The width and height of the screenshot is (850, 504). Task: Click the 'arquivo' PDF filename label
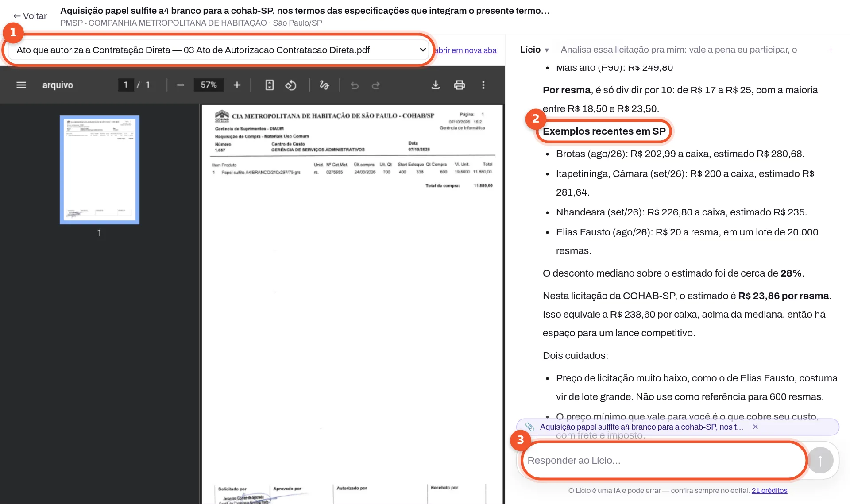click(58, 85)
